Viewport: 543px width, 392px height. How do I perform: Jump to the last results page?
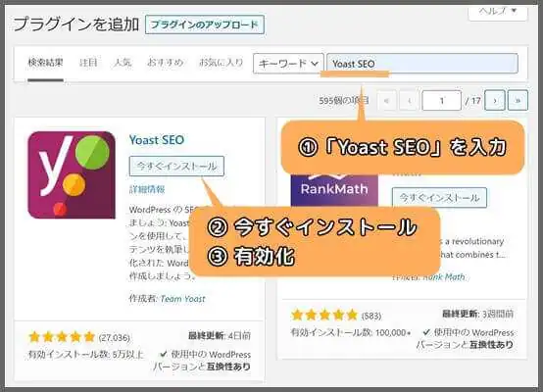518,101
